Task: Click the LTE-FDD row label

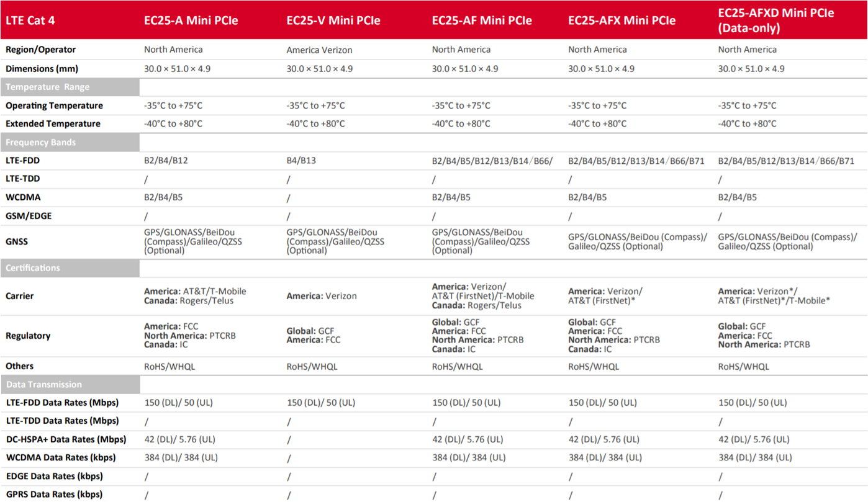Action: click(23, 161)
